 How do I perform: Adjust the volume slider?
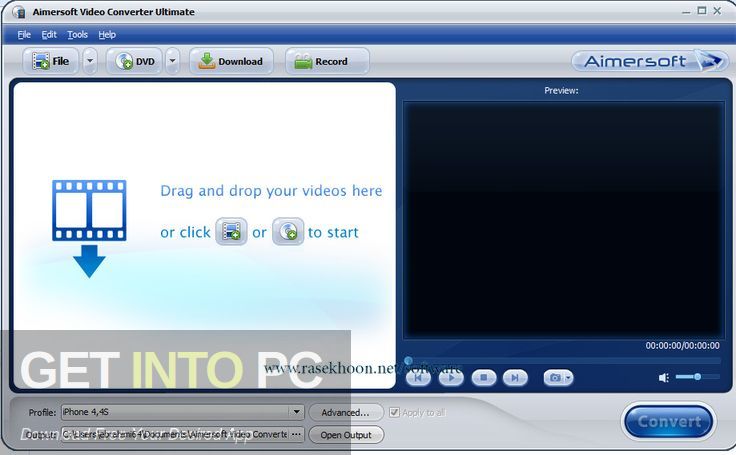[x=698, y=377]
